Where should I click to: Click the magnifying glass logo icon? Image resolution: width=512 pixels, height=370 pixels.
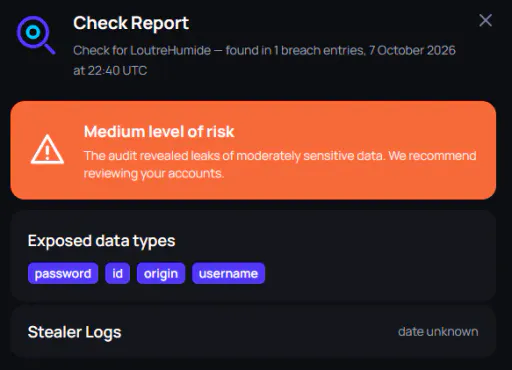click(36, 35)
